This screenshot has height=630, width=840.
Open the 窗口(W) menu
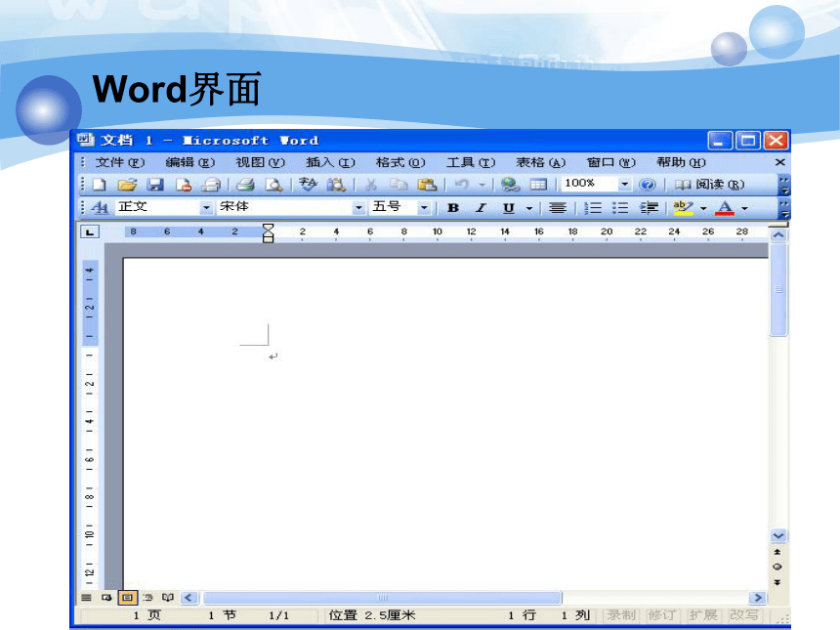pyautogui.click(x=610, y=162)
